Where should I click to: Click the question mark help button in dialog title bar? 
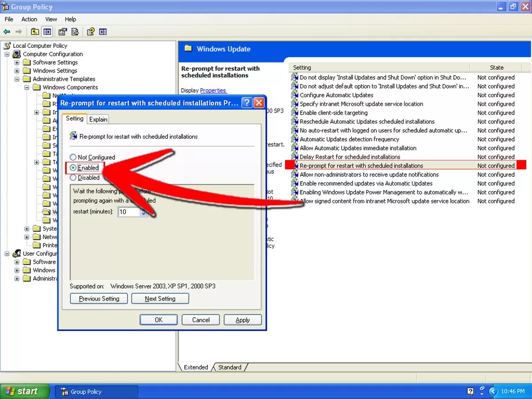click(x=247, y=103)
